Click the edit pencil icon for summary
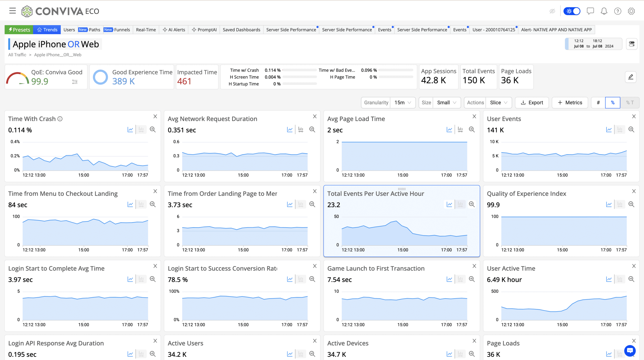 point(631,77)
